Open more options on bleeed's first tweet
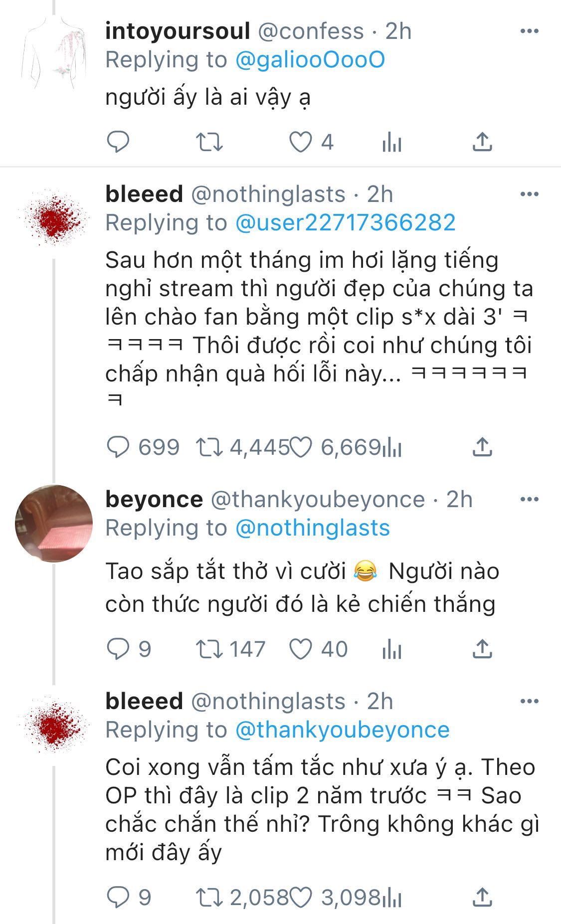This screenshot has width=561, height=924. point(529,194)
